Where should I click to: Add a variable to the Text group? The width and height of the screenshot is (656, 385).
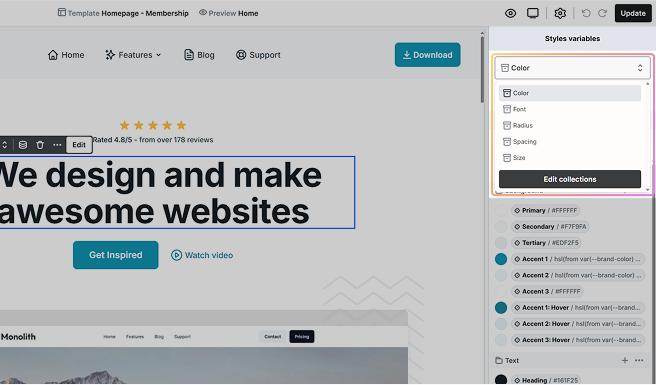point(625,360)
